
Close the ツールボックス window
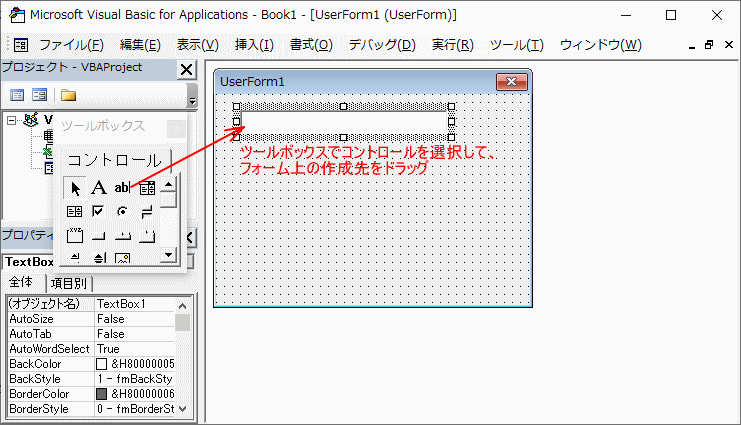176,128
